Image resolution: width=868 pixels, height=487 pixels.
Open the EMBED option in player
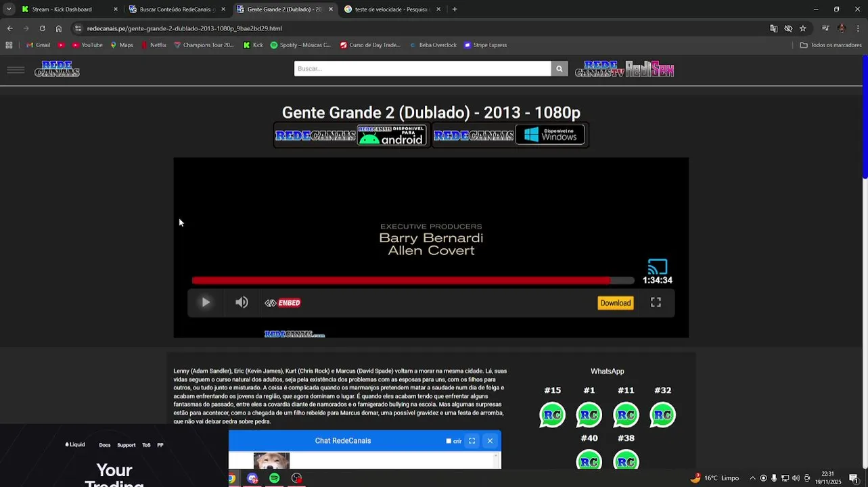click(x=283, y=303)
